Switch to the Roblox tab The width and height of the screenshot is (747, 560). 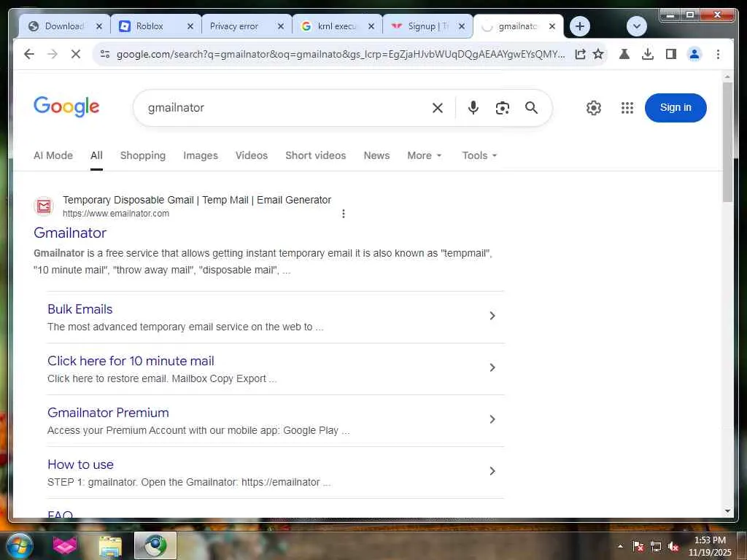click(158, 26)
